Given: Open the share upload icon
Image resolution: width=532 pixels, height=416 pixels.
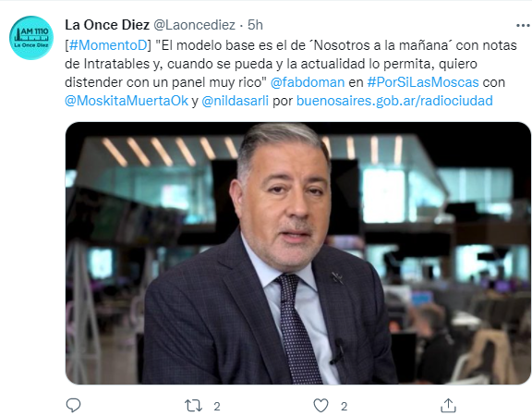Looking at the screenshot, I should pos(448,405).
